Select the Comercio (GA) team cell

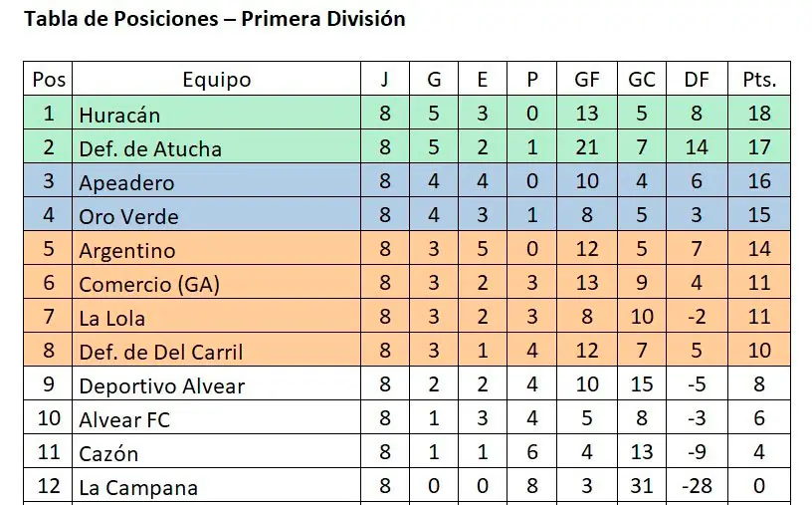[149, 284]
